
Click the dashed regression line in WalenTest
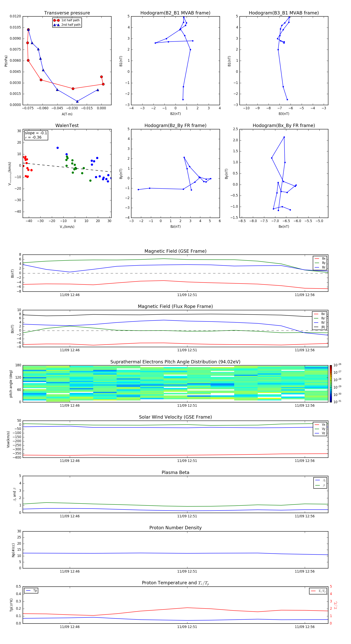(67, 167)
